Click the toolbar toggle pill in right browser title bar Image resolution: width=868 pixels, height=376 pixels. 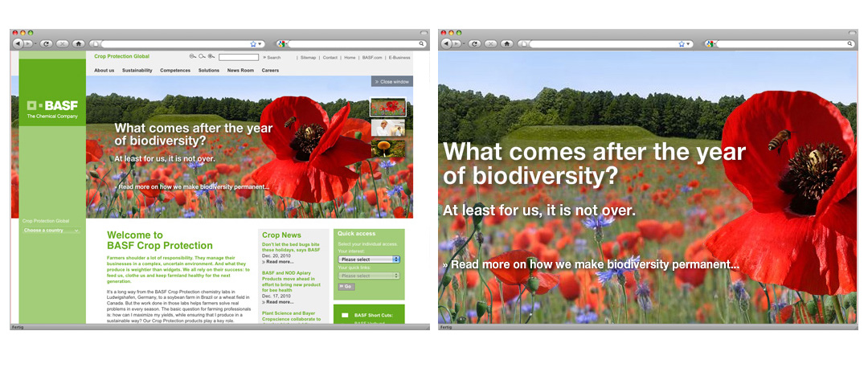pyautogui.click(x=853, y=33)
